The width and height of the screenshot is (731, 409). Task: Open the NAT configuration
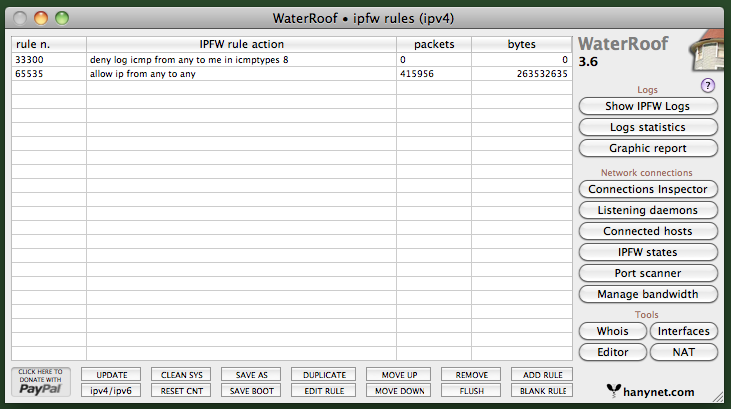(x=684, y=352)
